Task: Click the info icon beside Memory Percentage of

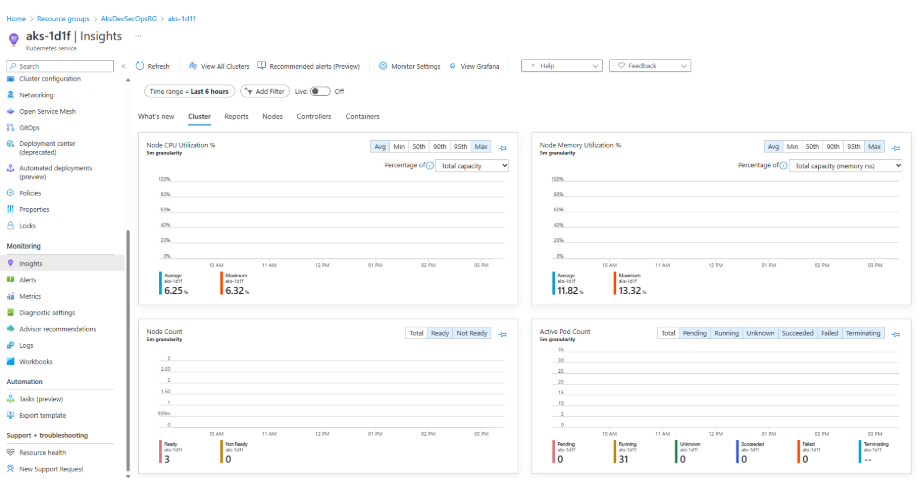Action: [x=783, y=166]
